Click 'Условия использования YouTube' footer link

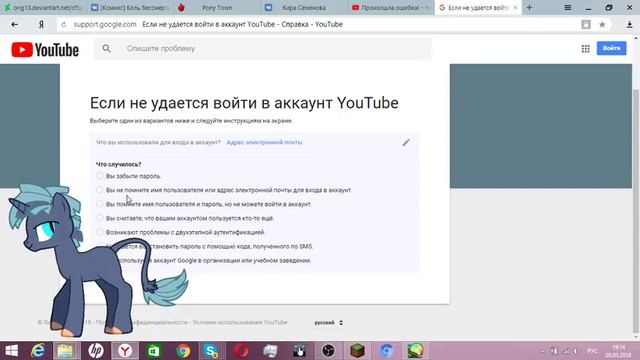240,322
